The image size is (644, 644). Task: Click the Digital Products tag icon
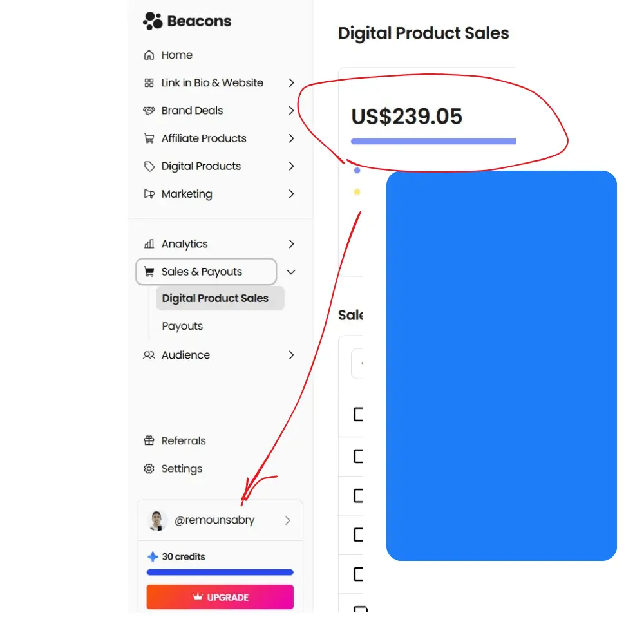(x=149, y=166)
